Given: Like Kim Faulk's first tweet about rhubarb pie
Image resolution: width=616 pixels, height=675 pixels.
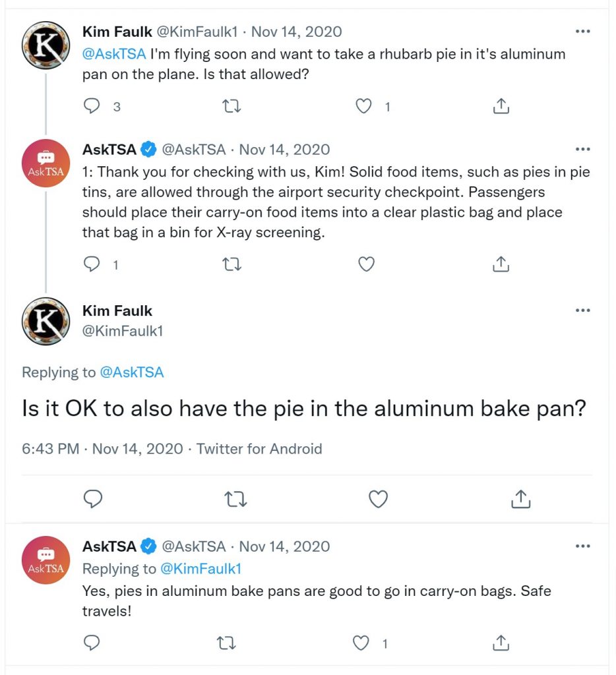Looking at the screenshot, I should [363, 106].
